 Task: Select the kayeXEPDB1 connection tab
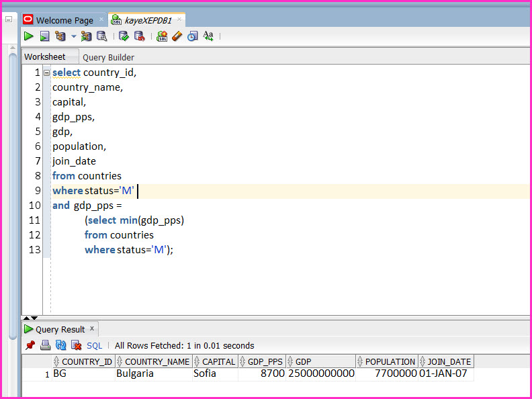148,20
